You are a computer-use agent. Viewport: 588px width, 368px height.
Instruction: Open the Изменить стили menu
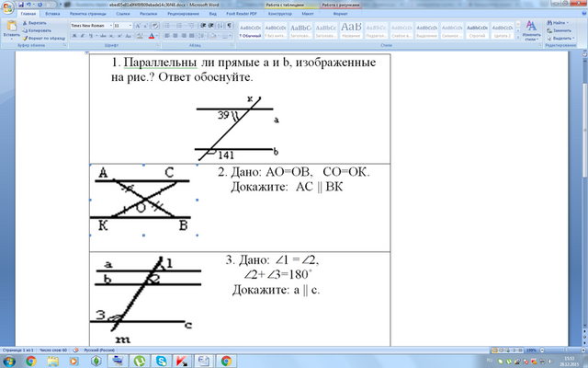[x=531, y=30]
